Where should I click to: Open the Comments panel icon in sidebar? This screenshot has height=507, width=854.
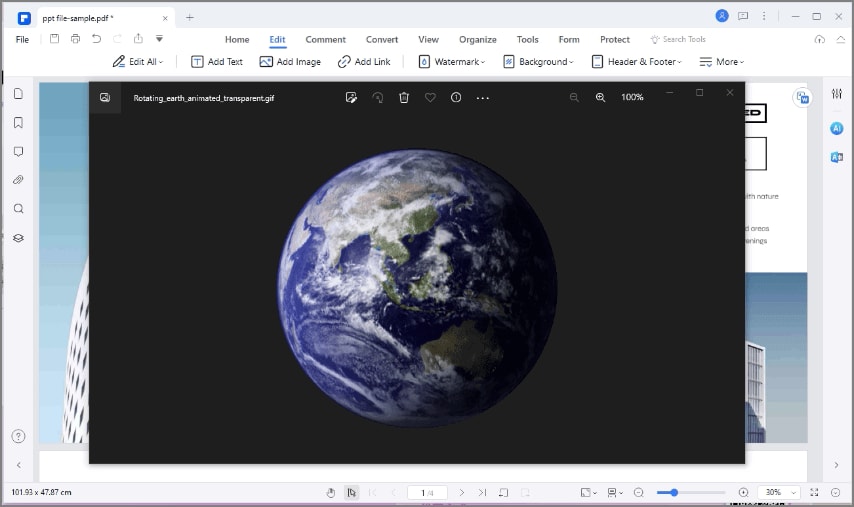(19, 151)
